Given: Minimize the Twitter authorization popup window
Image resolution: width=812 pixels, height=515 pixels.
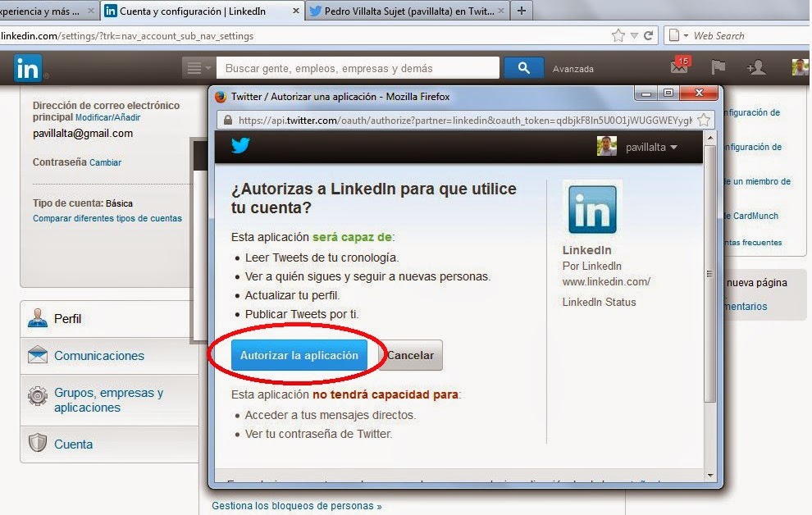Looking at the screenshot, I should (646, 93).
